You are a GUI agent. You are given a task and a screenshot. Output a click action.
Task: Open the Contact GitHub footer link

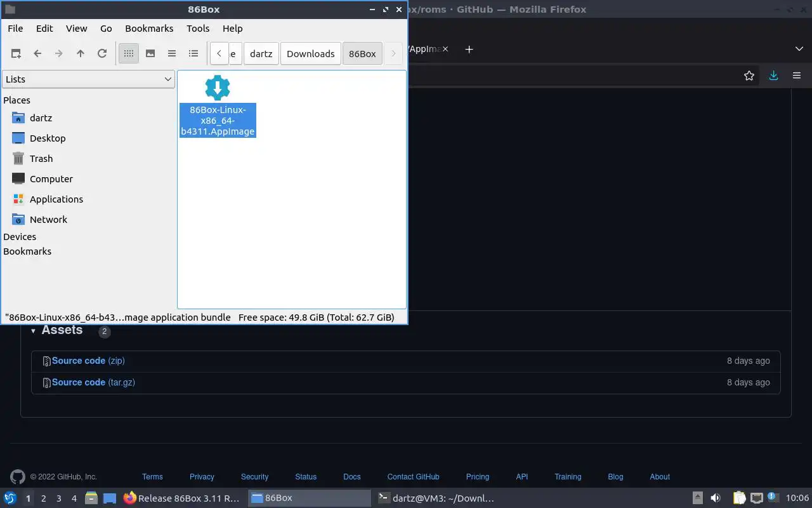413,477
